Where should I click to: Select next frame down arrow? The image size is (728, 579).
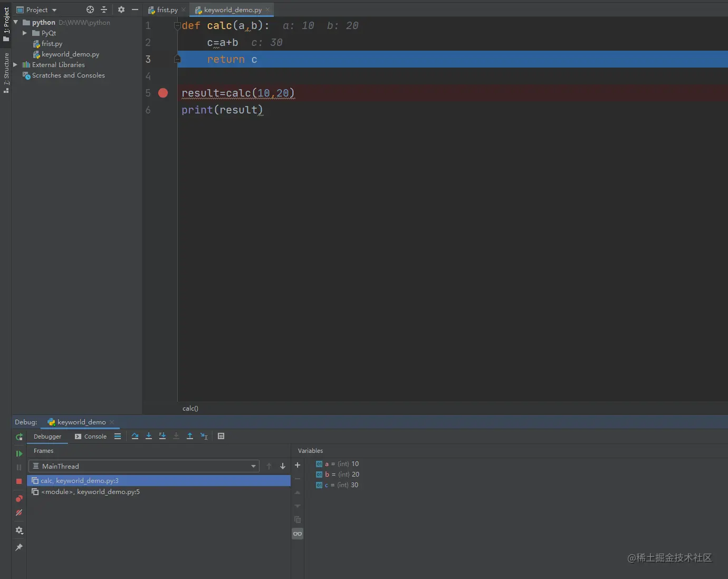[x=283, y=466]
